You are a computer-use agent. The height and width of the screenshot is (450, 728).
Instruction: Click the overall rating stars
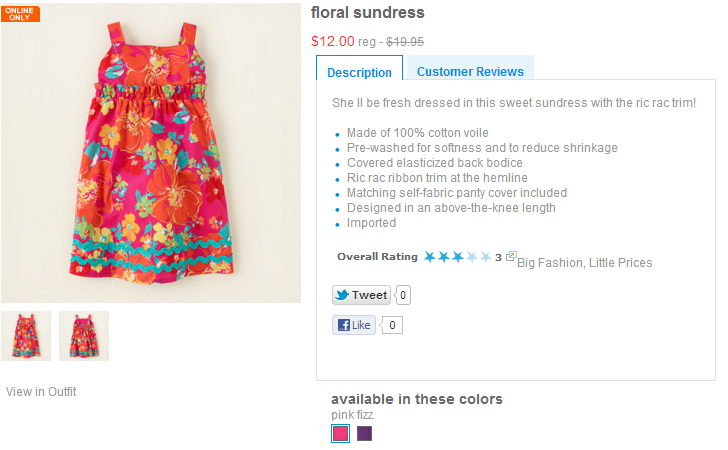tap(457, 257)
